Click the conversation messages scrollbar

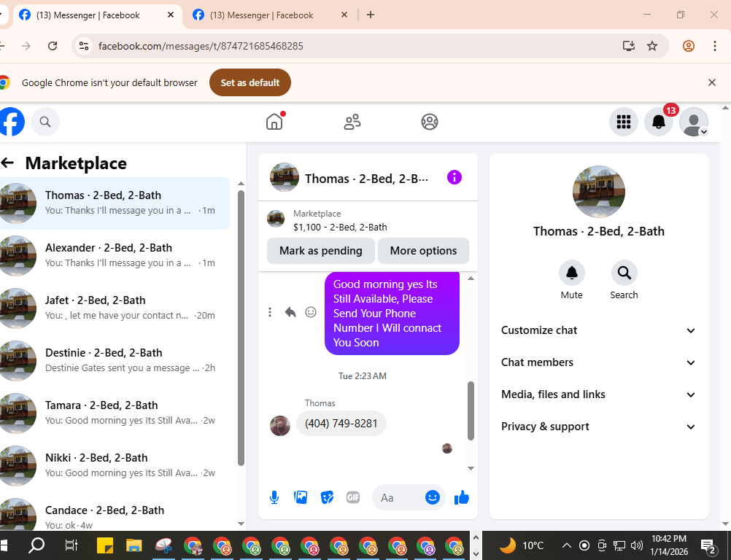click(x=471, y=411)
